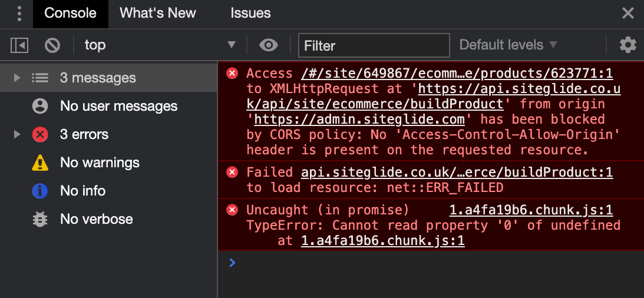The width and height of the screenshot is (644, 298).
Task: Click the No info sidebar item
Action: [82, 191]
